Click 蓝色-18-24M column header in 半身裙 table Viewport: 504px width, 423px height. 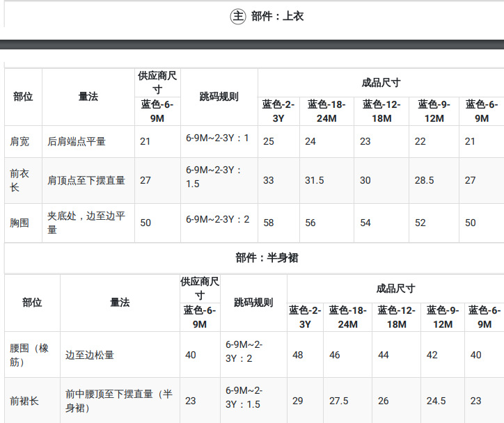(348, 317)
